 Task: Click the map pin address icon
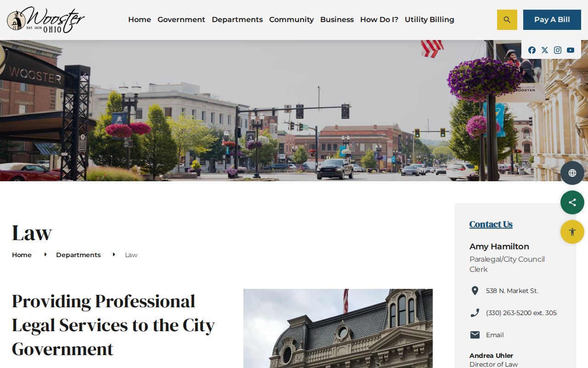475,291
